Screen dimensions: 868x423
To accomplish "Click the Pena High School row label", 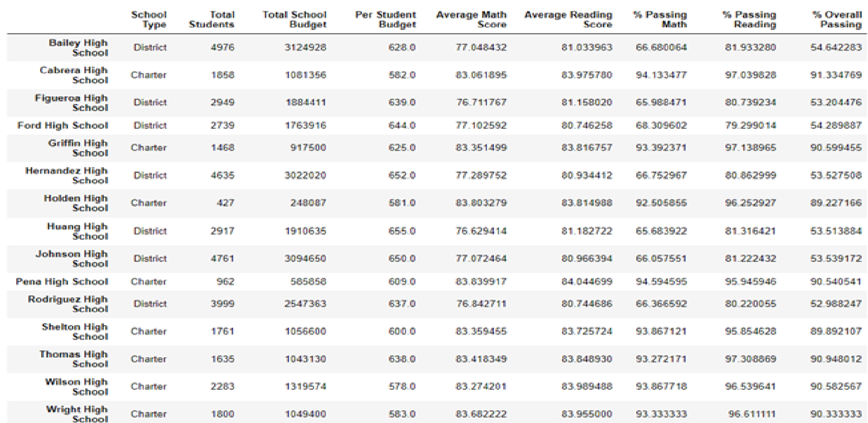I will tap(62, 281).
